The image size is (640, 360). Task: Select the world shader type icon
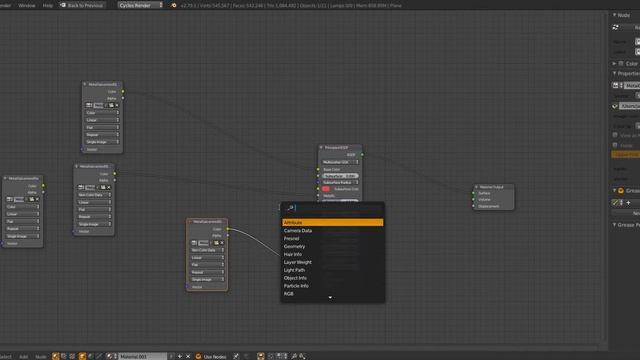coord(91,356)
